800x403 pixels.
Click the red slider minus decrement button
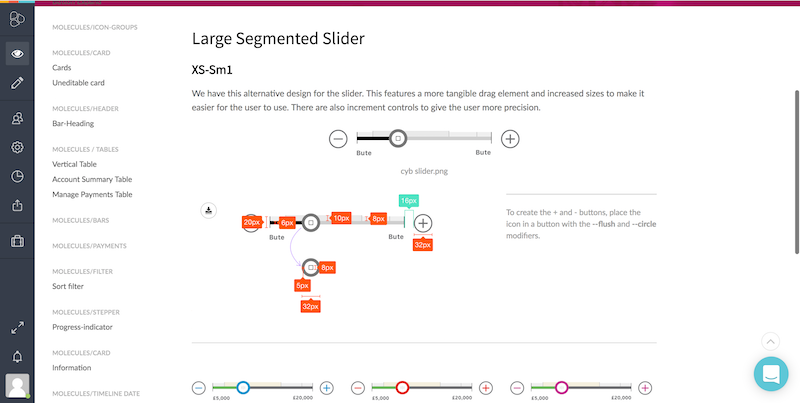point(358,388)
